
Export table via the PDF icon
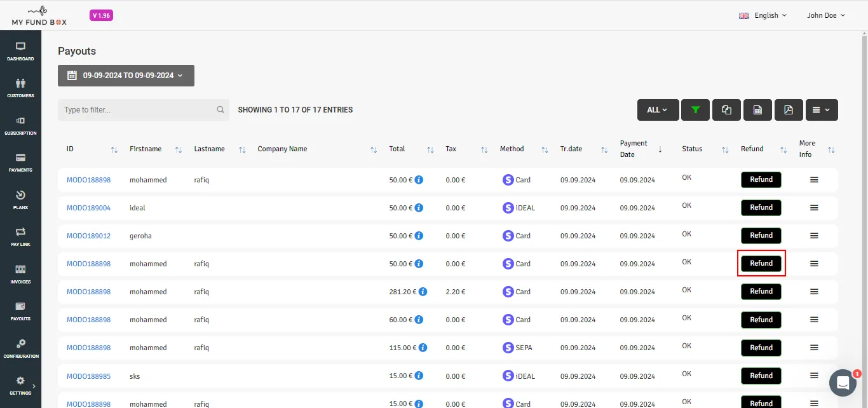point(789,110)
